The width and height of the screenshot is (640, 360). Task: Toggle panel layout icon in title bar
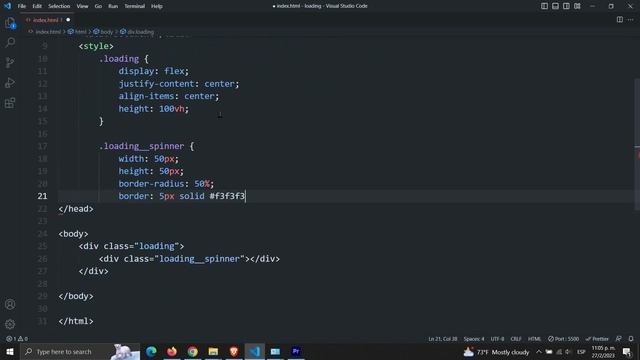click(x=555, y=6)
